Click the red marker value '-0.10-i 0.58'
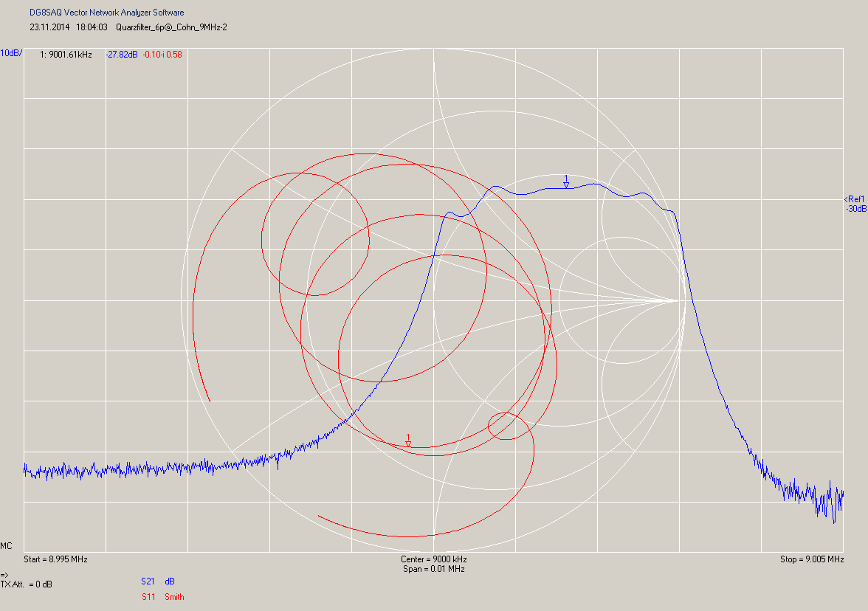Viewport: 868px width, 611px height. [162, 55]
